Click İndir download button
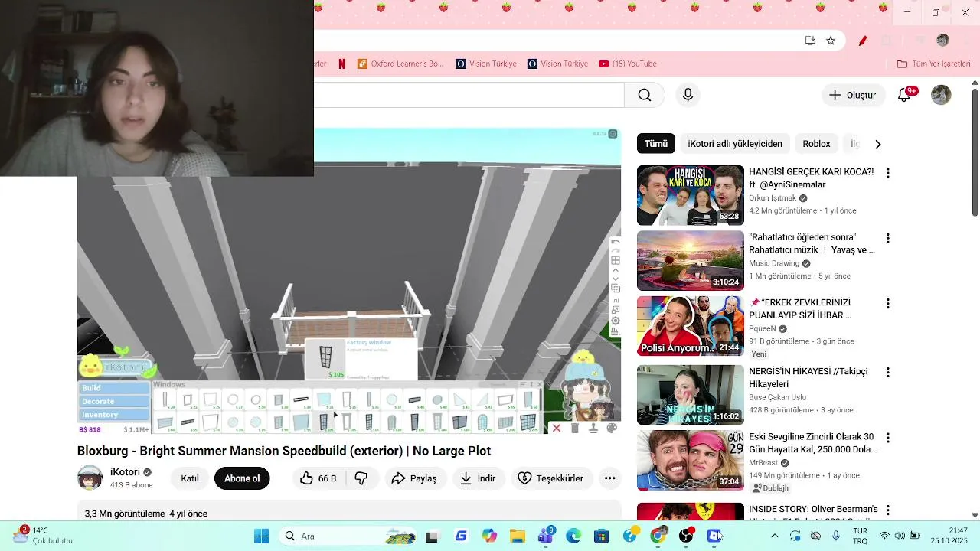Image resolution: width=980 pixels, height=551 pixels. coord(478,478)
